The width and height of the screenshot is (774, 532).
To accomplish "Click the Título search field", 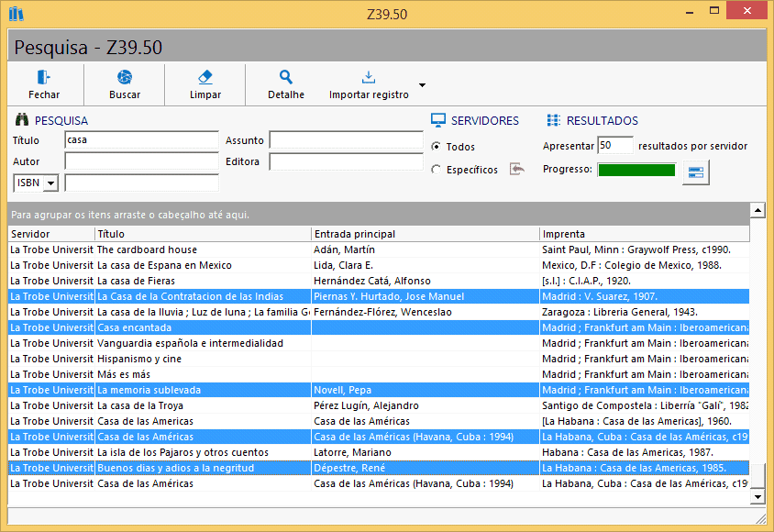I will pos(141,139).
